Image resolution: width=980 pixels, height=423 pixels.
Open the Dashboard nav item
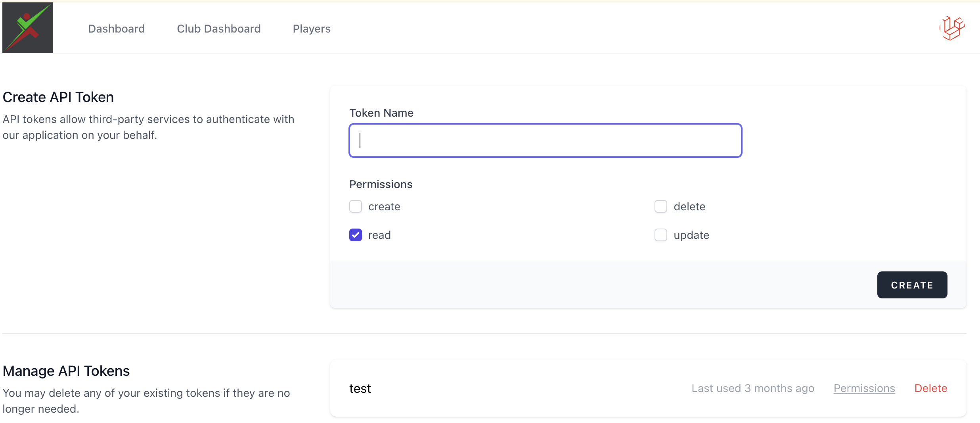(116, 29)
